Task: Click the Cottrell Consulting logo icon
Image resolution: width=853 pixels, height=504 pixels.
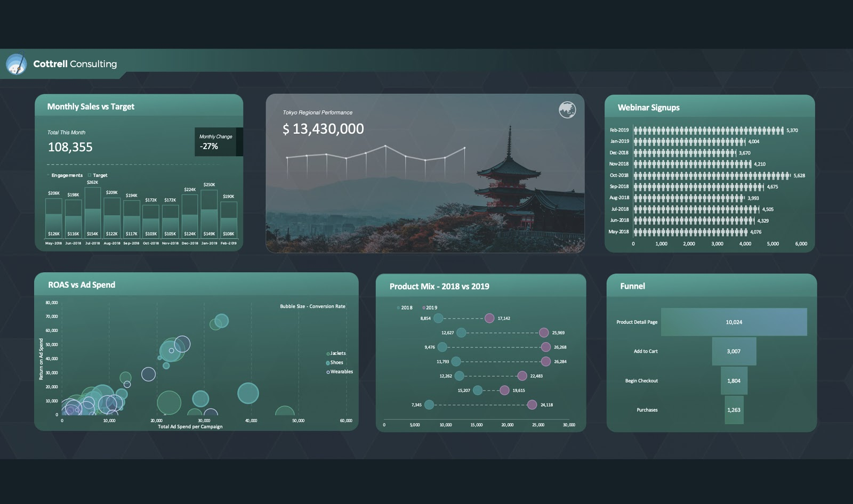Action: pyautogui.click(x=16, y=64)
